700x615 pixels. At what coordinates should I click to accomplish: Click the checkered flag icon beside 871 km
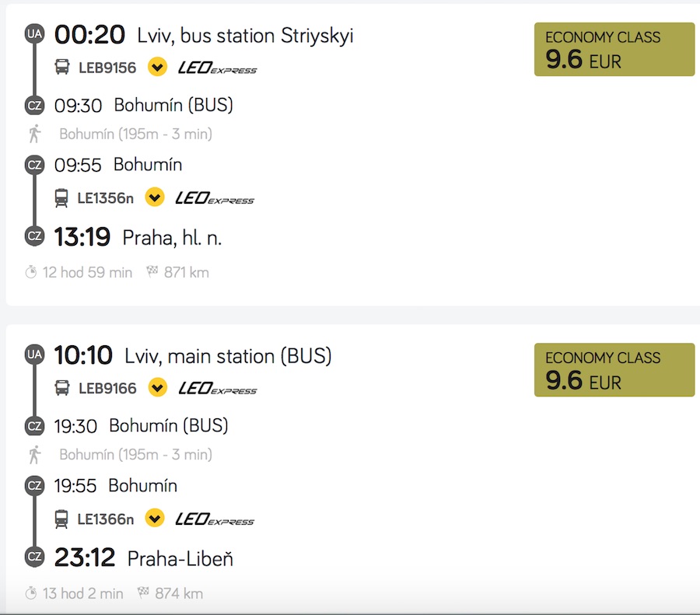[152, 272]
